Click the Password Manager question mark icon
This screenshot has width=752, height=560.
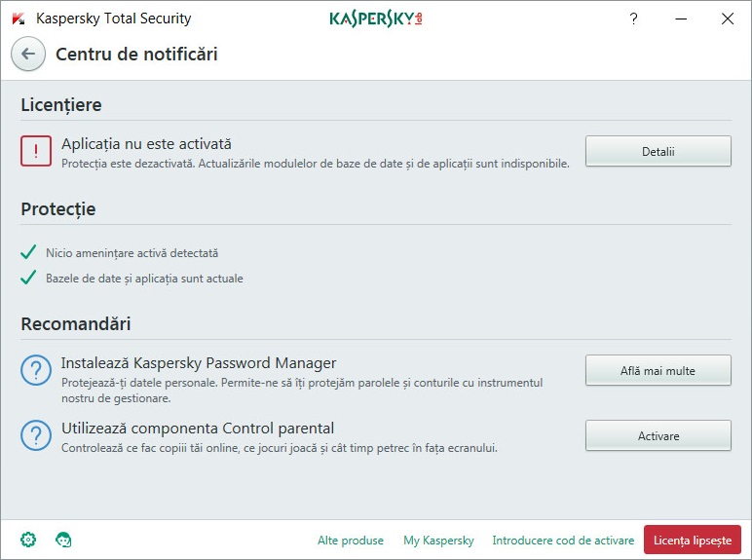(36, 371)
